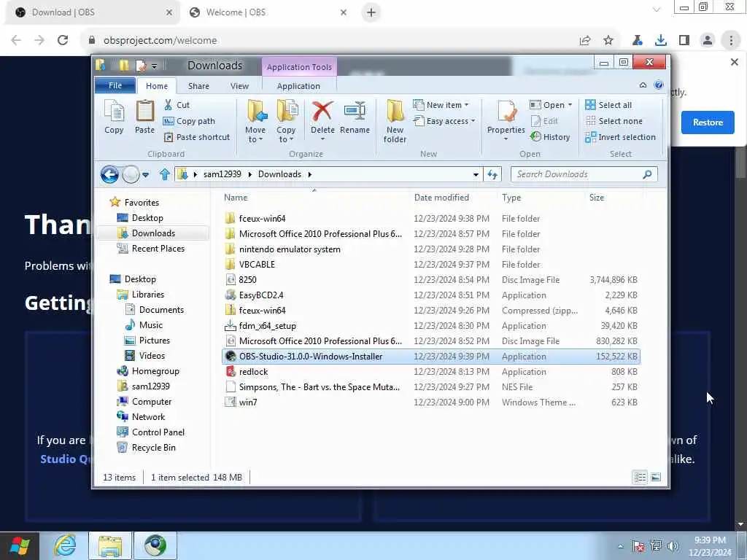Refresh the Downloads folder view
The image size is (747, 560).
coord(492,175)
